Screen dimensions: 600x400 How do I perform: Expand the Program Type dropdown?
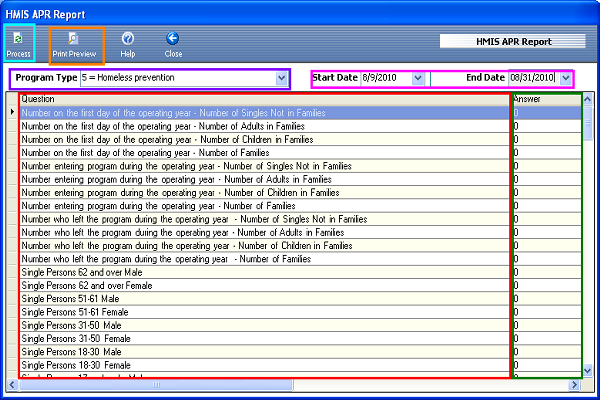(x=281, y=78)
